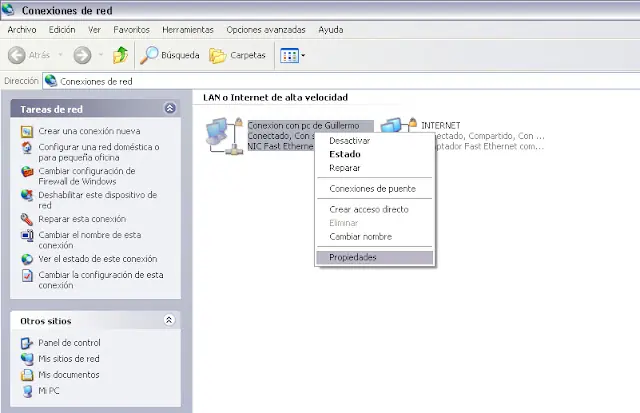This screenshot has width=640, height=413.
Task: Choose Estado in the context menu
Action: [x=375, y=154]
